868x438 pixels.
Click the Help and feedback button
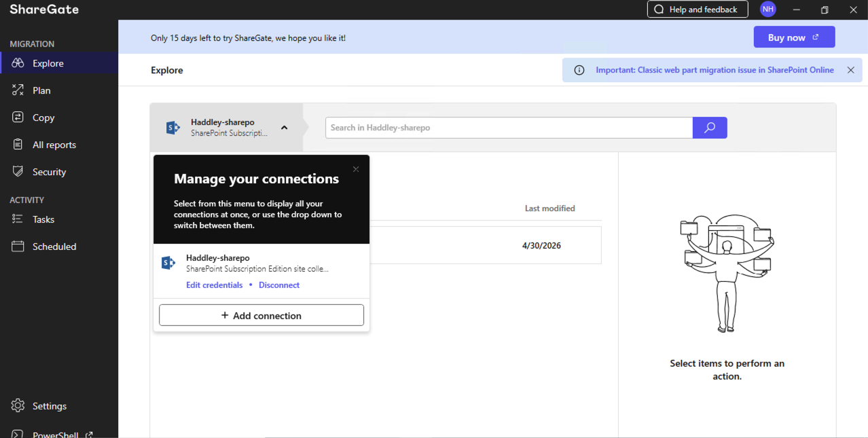tap(698, 10)
